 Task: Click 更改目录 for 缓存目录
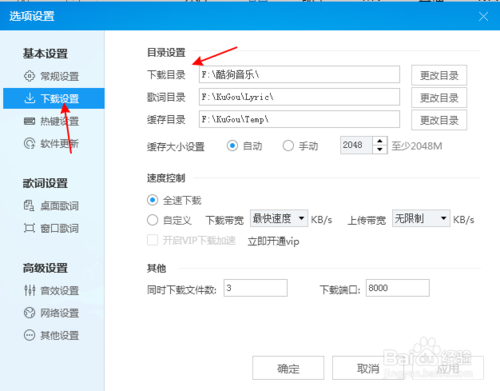pyautogui.click(x=439, y=120)
